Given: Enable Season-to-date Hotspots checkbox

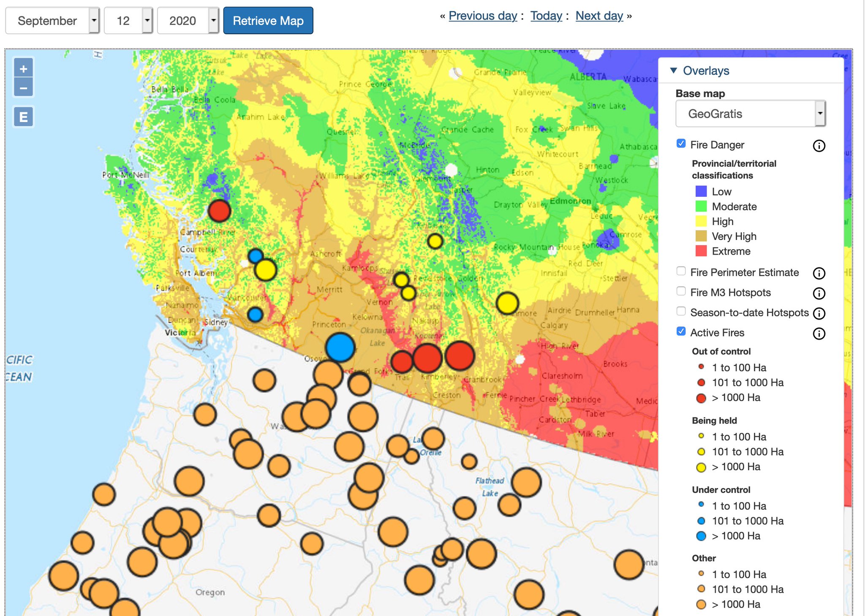Looking at the screenshot, I should (681, 311).
